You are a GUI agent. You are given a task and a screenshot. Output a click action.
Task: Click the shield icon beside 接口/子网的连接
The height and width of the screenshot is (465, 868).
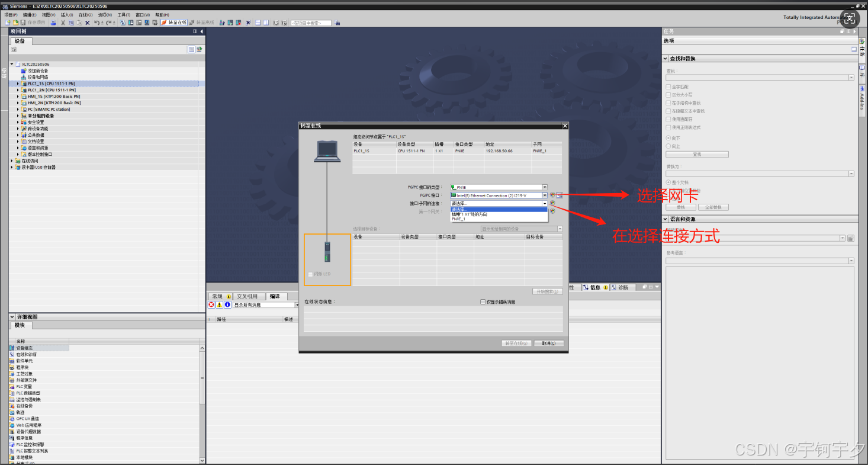click(552, 203)
